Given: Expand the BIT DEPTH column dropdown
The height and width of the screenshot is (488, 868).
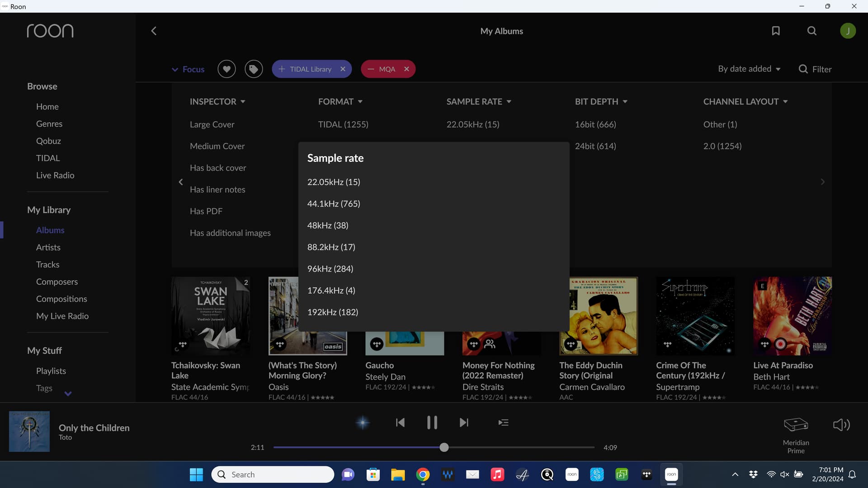Looking at the screenshot, I should (601, 102).
